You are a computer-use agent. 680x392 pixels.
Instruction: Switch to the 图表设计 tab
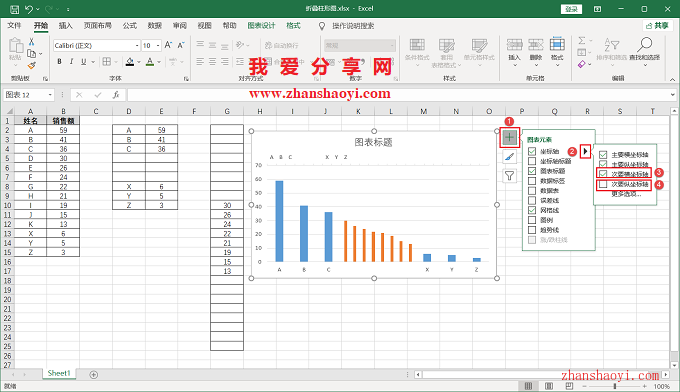click(x=261, y=26)
